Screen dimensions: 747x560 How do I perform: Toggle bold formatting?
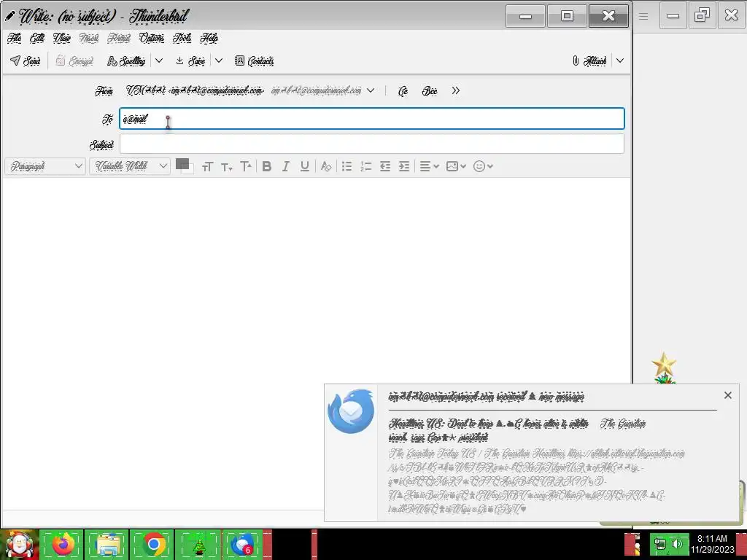(x=267, y=166)
